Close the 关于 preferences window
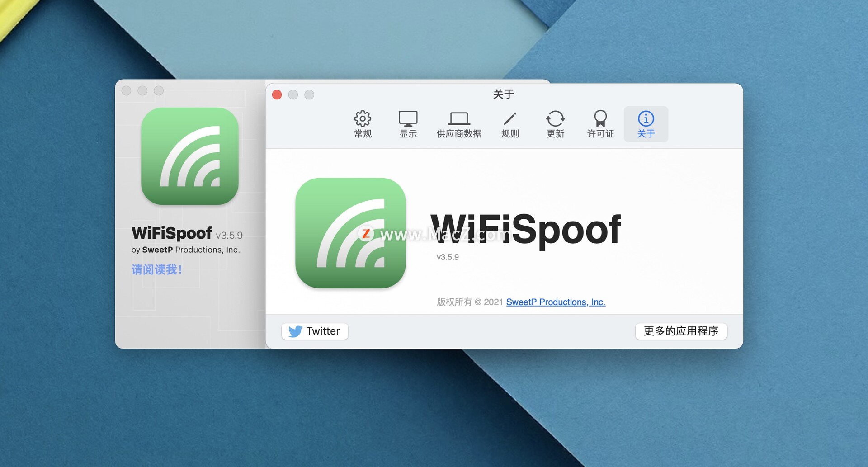Image resolution: width=868 pixels, height=467 pixels. [x=277, y=94]
